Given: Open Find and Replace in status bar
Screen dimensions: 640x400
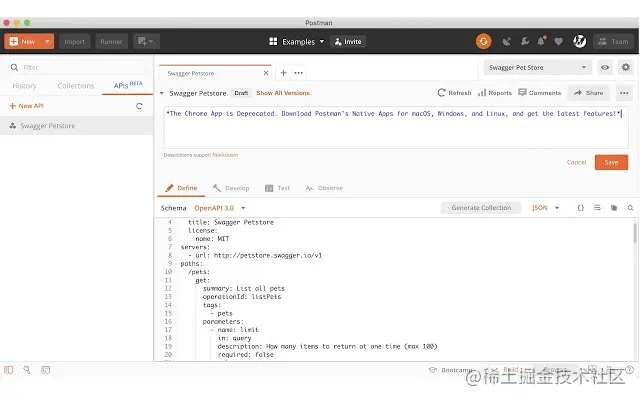Looking at the screenshot, I should point(27,370).
